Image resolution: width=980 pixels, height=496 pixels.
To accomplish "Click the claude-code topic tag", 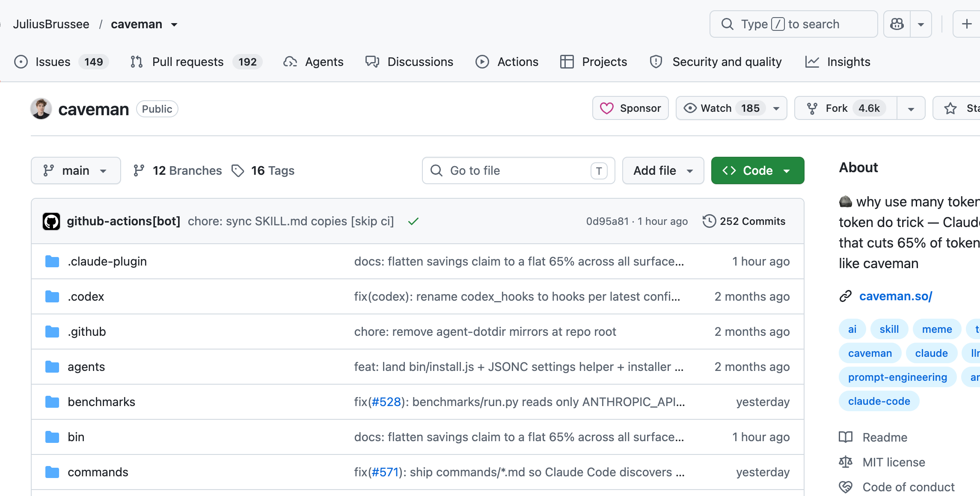I will 879,401.
